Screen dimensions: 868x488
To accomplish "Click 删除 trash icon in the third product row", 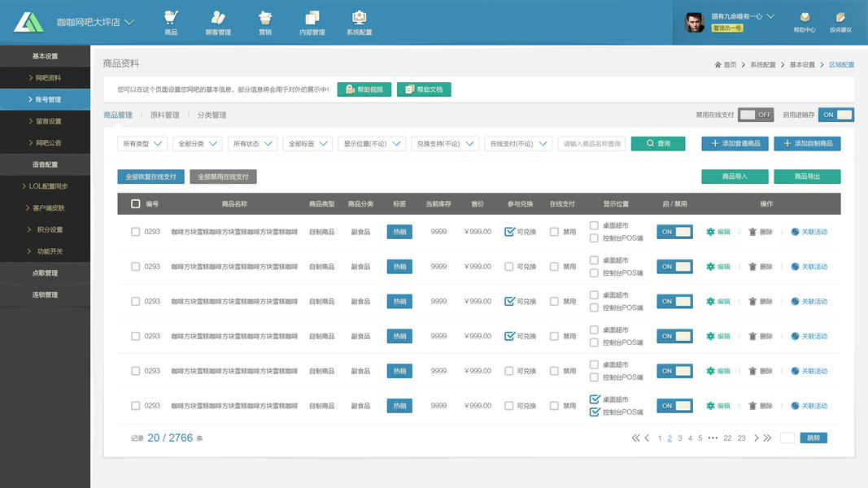I will point(752,302).
